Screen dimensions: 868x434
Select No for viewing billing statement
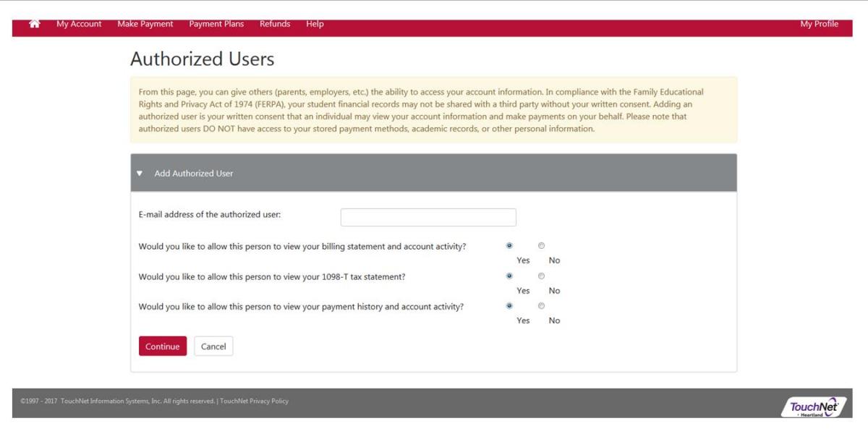541,246
